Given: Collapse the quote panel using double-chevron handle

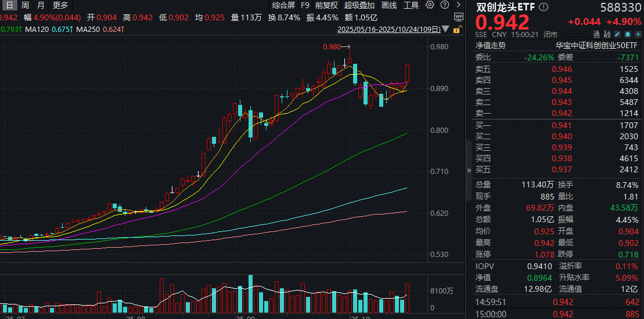Looking at the screenshot, I should 469,171.
